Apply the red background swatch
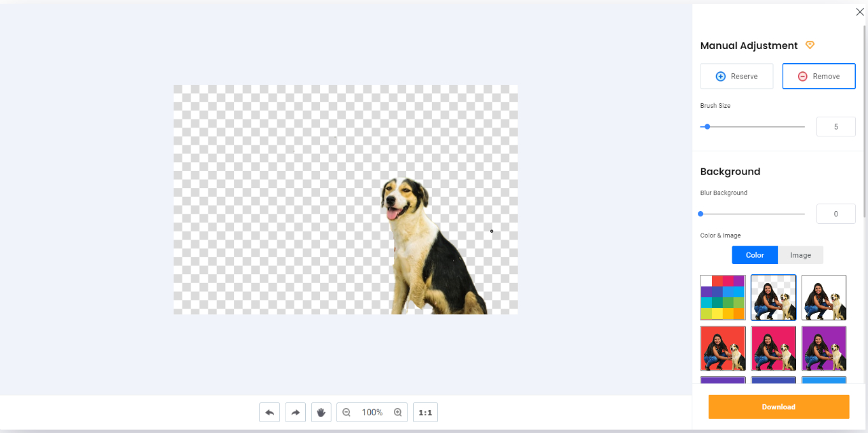This screenshot has height=433, width=868. point(723,348)
